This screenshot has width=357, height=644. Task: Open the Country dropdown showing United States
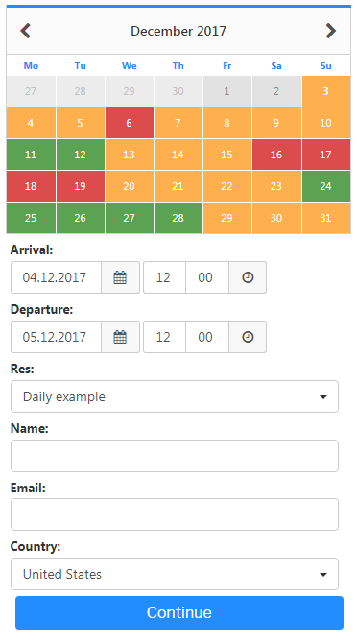[175, 574]
